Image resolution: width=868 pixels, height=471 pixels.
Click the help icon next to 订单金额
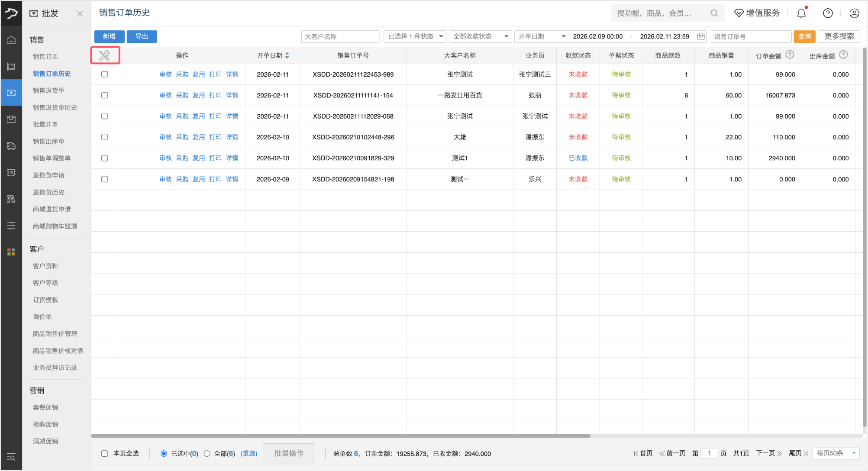click(790, 55)
